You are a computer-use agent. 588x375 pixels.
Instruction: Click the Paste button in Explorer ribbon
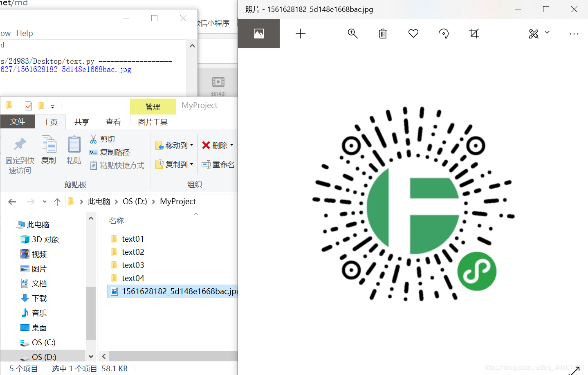click(74, 150)
